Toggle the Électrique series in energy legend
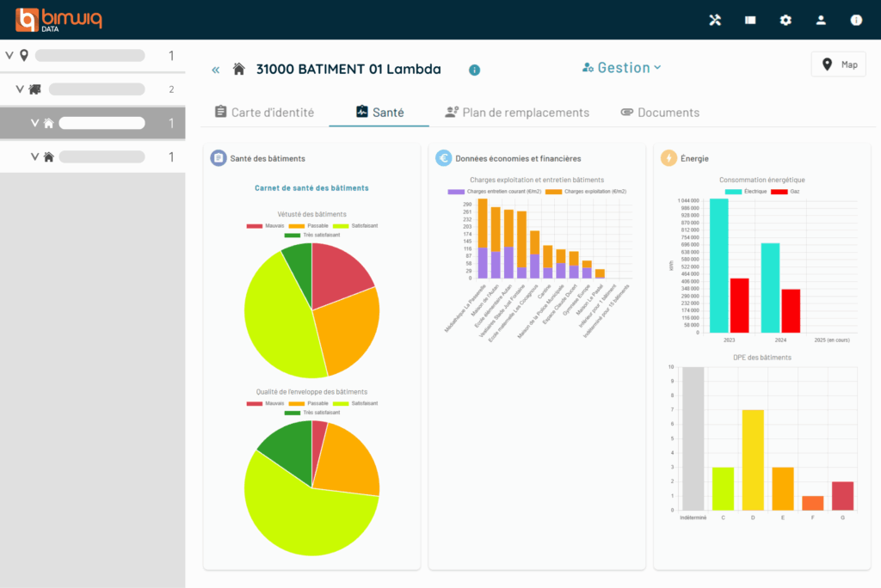This screenshot has width=881, height=588. tap(745, 192)
